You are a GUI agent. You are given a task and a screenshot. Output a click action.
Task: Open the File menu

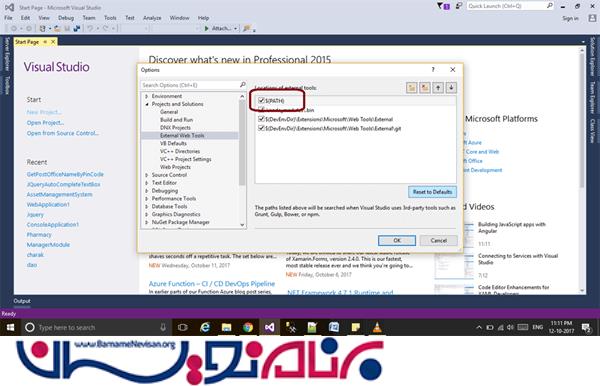[x=8, y=18]
